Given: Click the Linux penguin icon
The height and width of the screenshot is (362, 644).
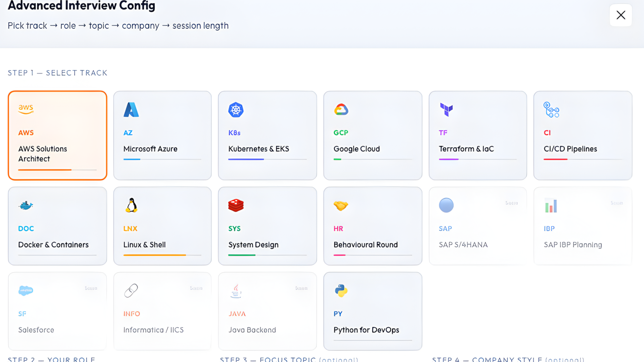Looking at the screenshot, I should (x=131, y=205).
